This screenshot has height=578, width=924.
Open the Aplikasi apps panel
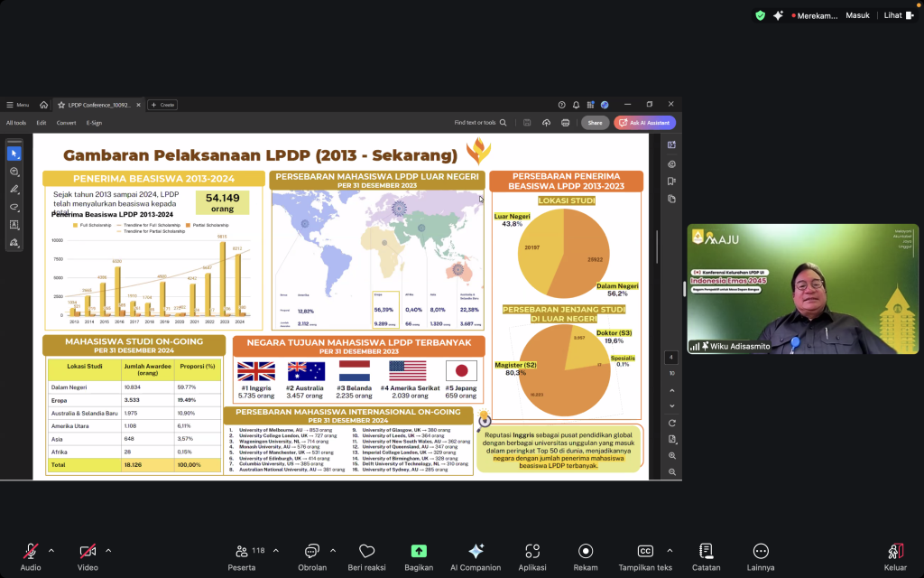click(x=531, y=552)
